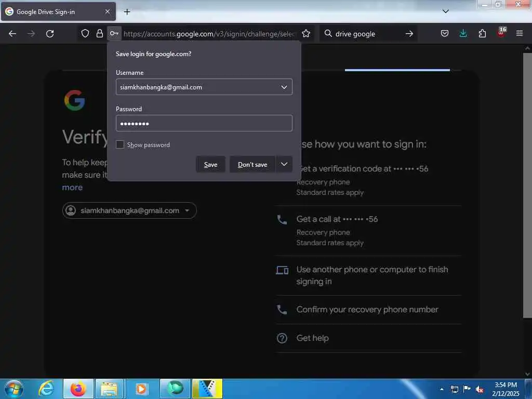Open the downloads arrow icon
Screen dimensions: 532x399
click(x=463, y=33)
